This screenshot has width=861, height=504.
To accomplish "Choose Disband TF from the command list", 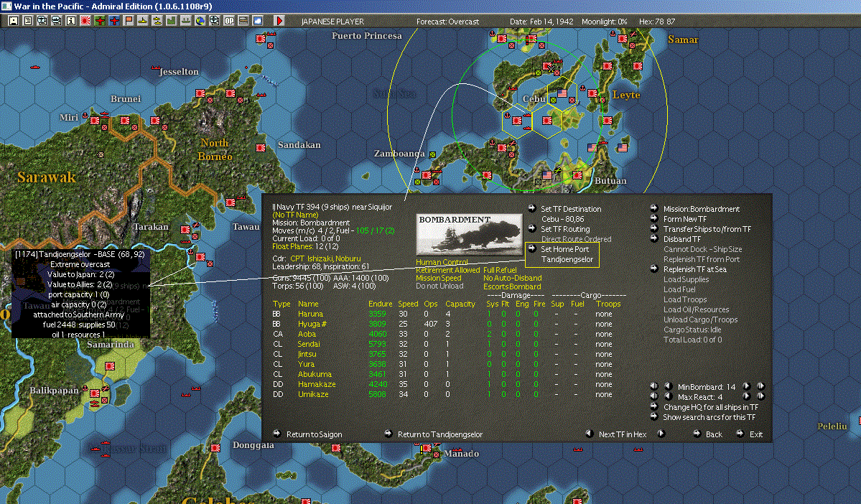I will tap(681, 239).
